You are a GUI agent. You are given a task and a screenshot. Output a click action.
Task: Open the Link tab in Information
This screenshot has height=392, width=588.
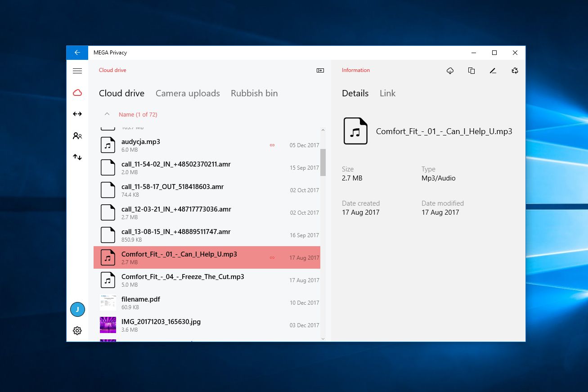[387, 93]
